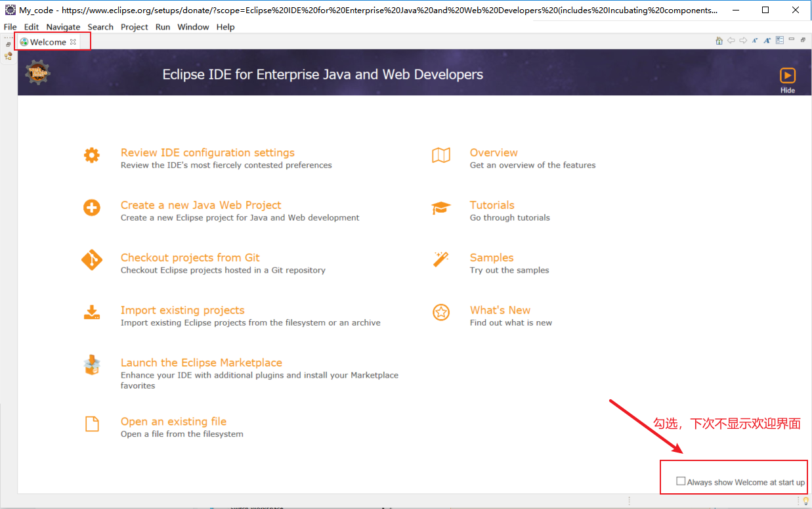Open Import existing projects link
Viewport: 812px width, 509px height.
[x=182, y=310]
